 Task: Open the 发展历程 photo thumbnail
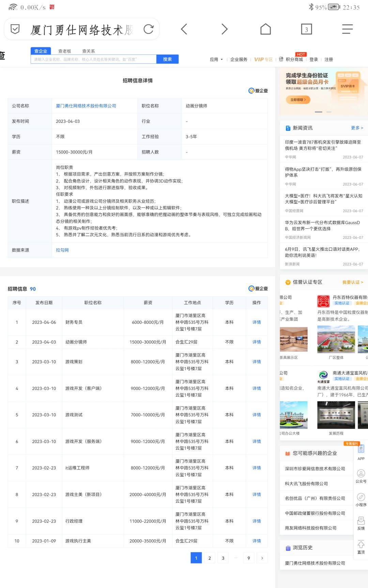tap(336, 415)
